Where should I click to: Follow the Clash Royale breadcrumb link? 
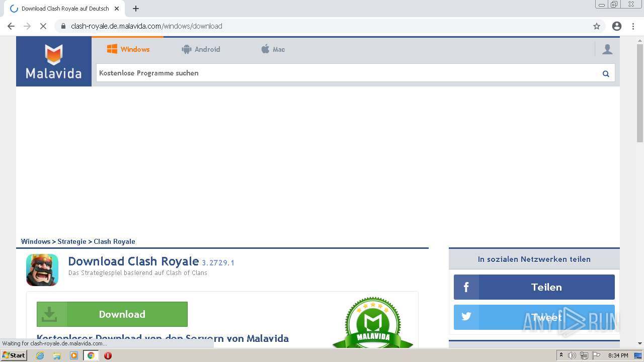(114, 241)
